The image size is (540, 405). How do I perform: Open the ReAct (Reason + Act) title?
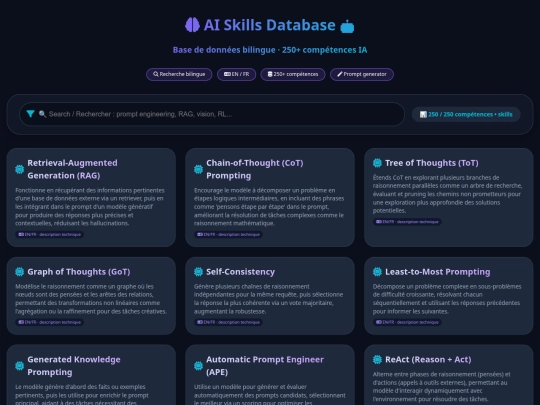pos(428,360)
